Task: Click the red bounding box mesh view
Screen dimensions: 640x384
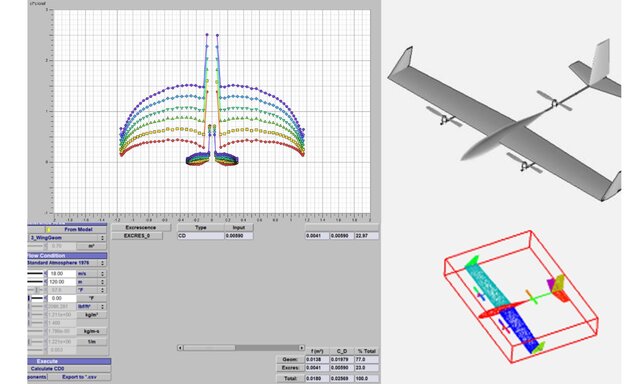Action: click(521, 297)
